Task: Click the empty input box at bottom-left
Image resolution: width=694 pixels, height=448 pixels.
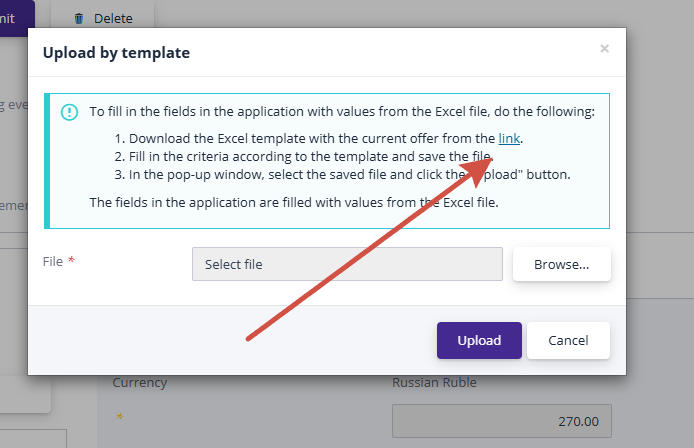Action: pyautogui.click(x=33, y=438)
